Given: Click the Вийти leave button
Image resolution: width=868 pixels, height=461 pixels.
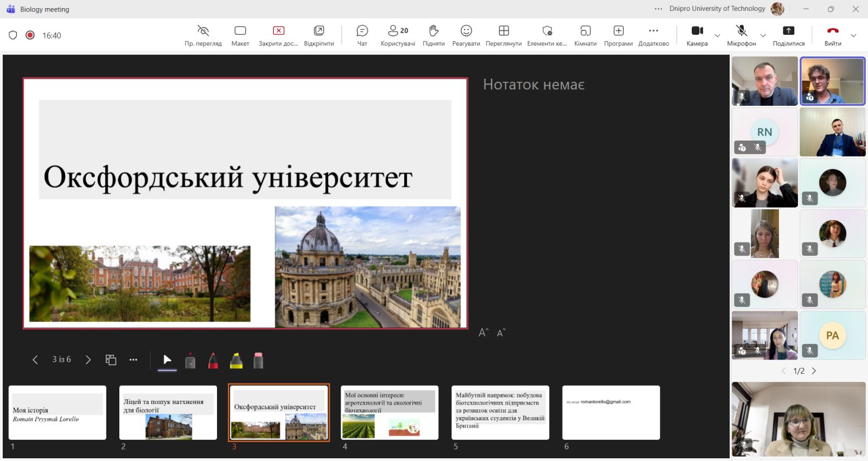Looking at the screenshot, I should tap(833, 35).
